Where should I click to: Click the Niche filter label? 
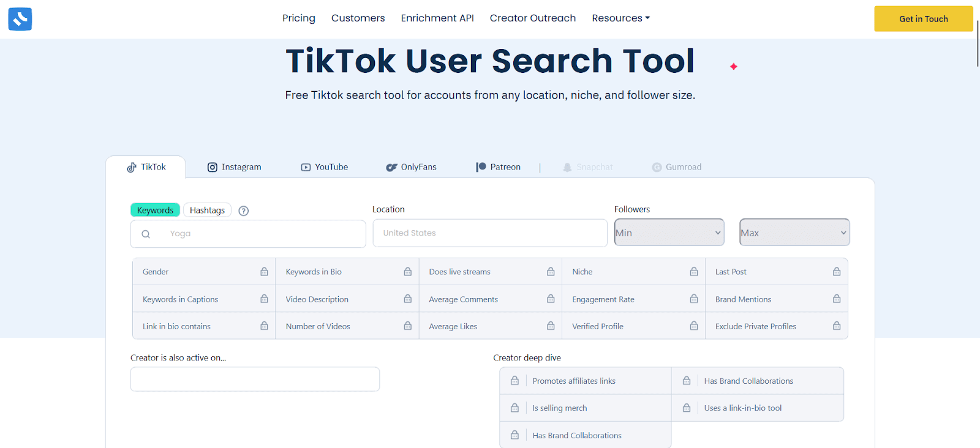click(x=582, y=272)
